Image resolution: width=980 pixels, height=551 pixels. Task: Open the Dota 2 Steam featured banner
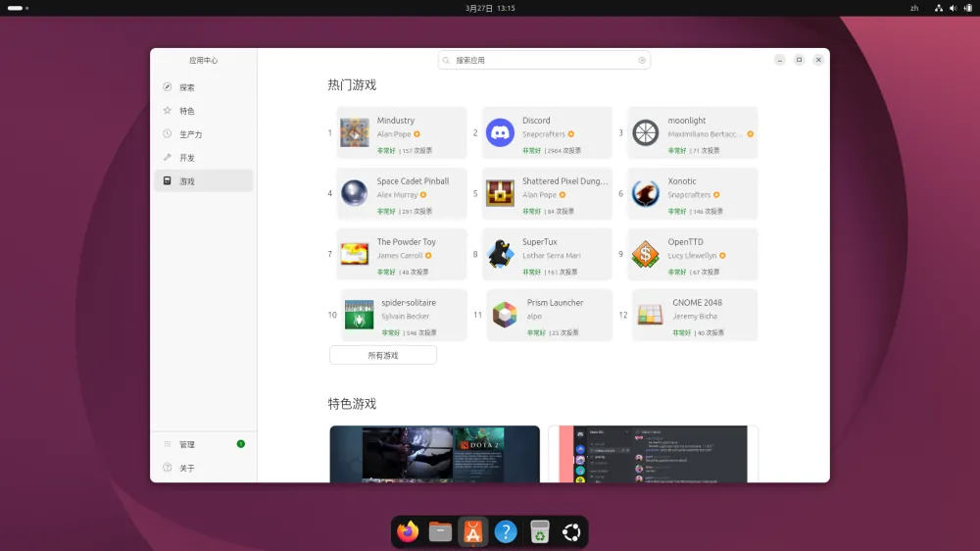tap(434, 454)
